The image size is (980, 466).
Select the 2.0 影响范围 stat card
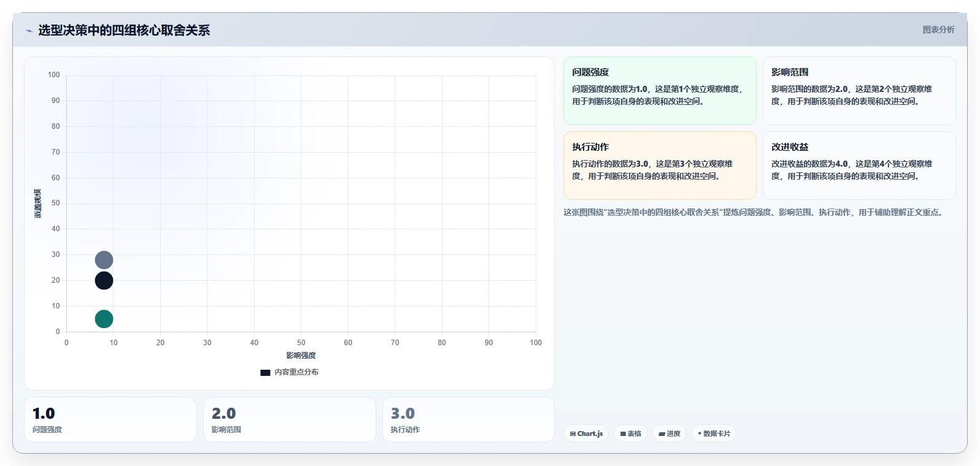coord(290,419)
